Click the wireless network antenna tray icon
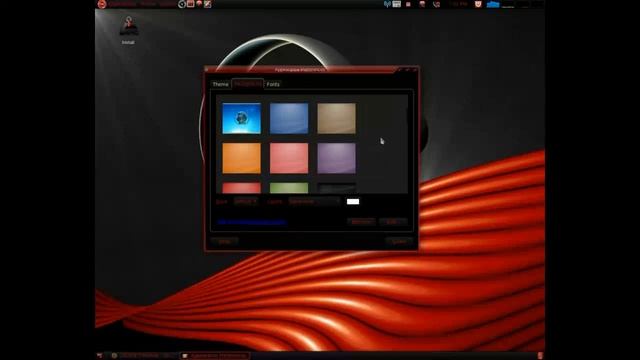 click(x=387, y=4)
